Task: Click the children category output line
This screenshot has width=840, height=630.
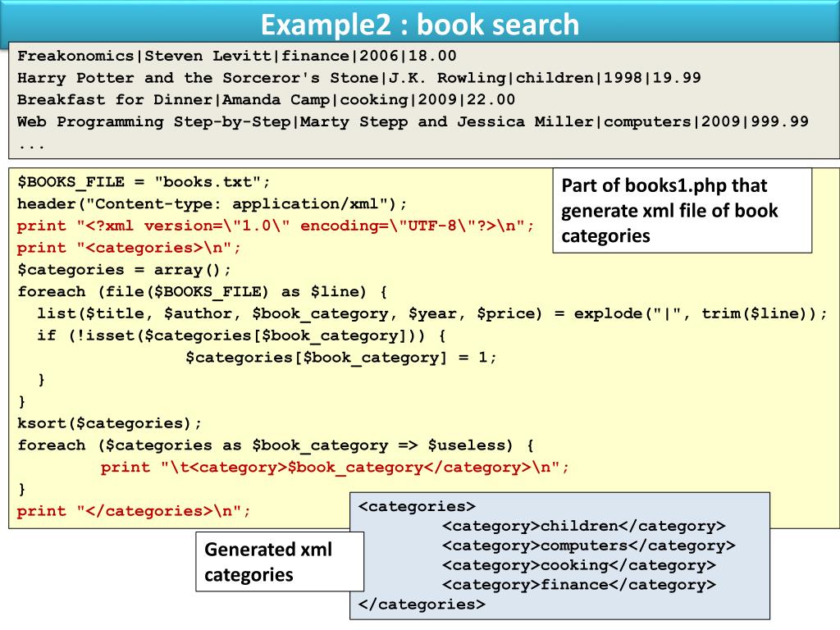Action: (584, 526)
